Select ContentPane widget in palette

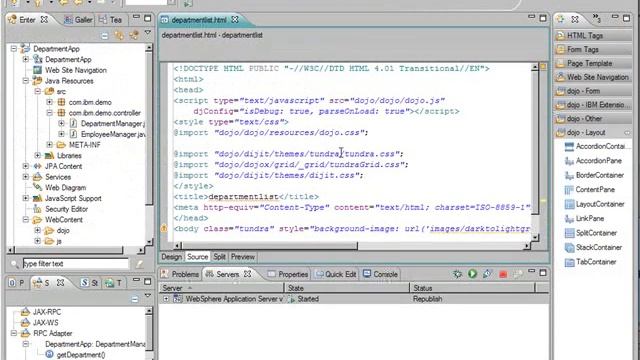click(x=590, y=189)
